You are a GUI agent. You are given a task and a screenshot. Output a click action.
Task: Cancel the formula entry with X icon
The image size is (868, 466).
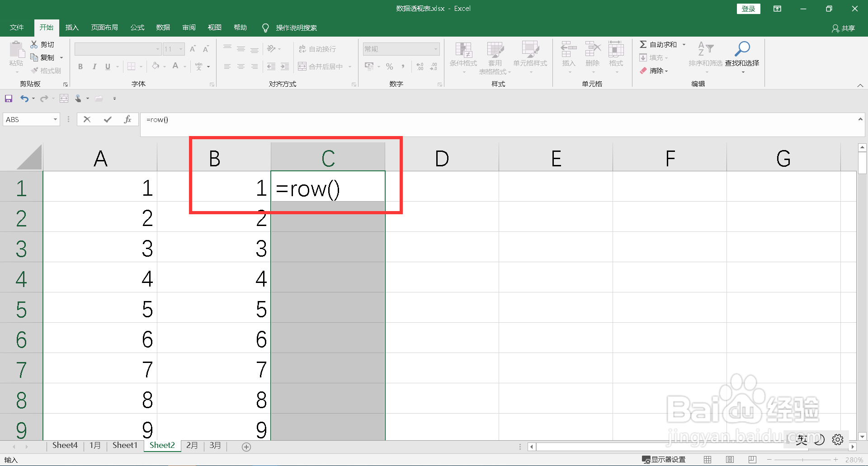pos(87,119)
